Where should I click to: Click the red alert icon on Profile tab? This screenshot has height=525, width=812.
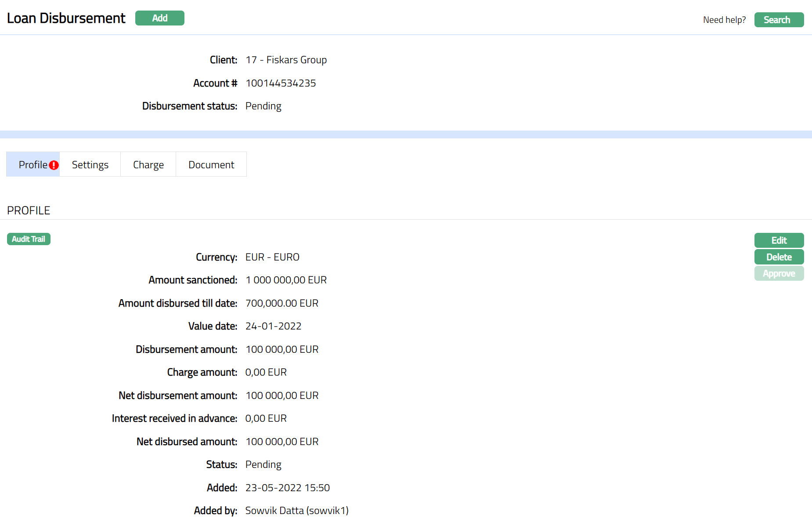point(54,165)
